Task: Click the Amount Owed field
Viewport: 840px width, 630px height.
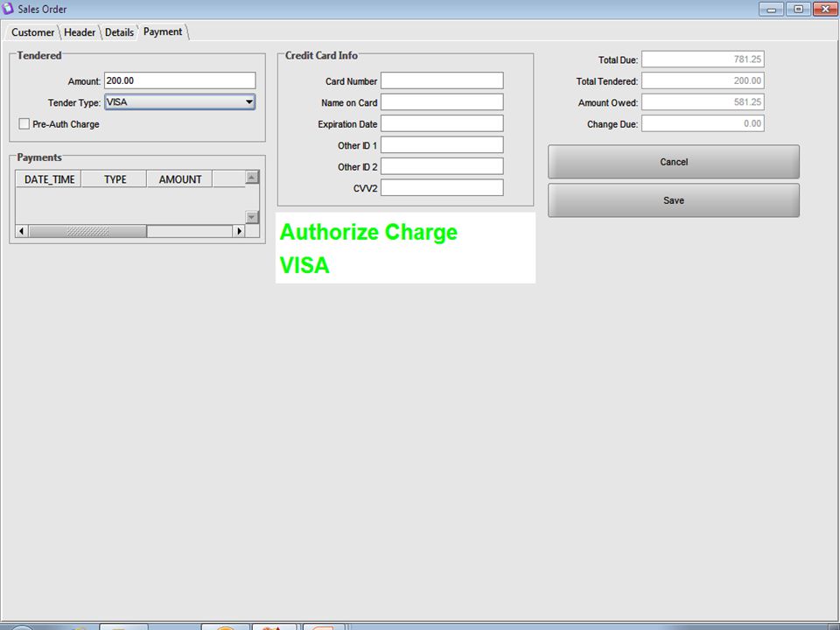Action: coord(703,101)
